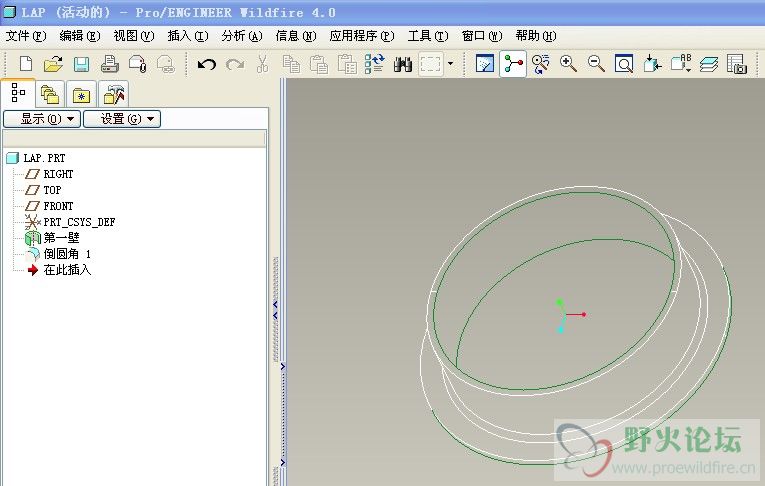Screen dimensions: 765x486
Task: Open the 窗口(W) menu
Action: [x=482, y=36]
